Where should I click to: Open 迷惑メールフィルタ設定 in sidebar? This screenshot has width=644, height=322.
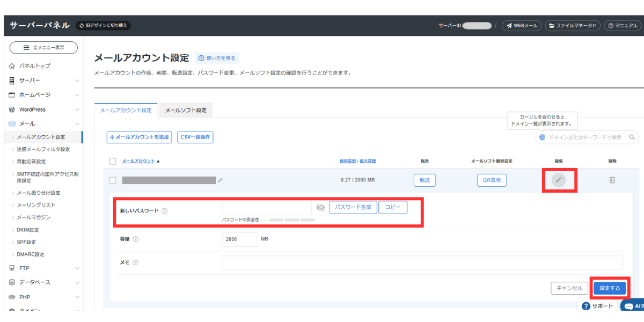pos(43,149)
